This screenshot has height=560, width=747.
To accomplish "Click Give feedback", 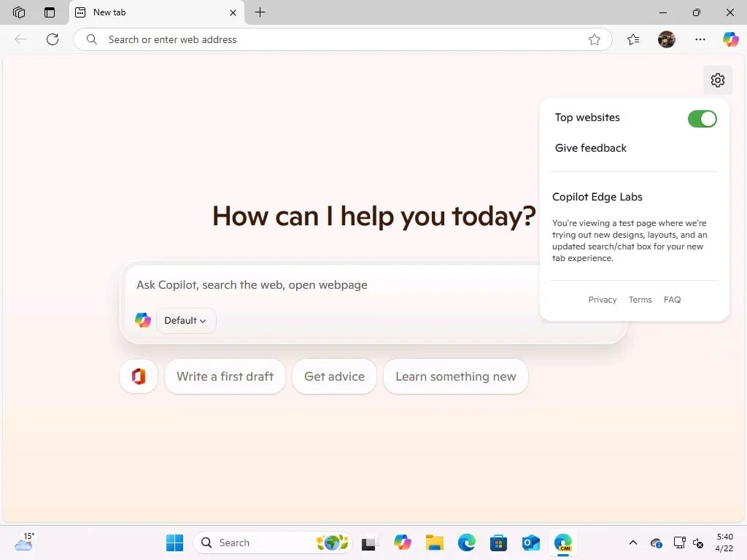I will pyautogui.click(x=590, y=148).
